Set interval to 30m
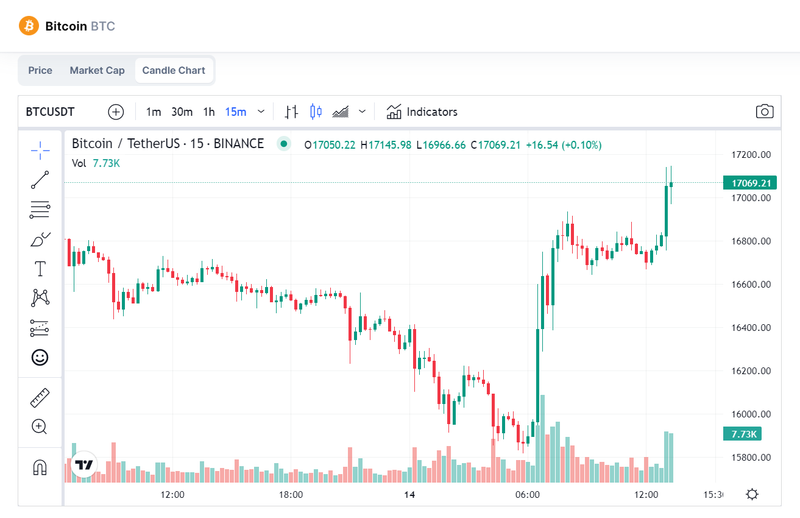The height and width of the screenshot is (518, 800). [x=182, y=112]
